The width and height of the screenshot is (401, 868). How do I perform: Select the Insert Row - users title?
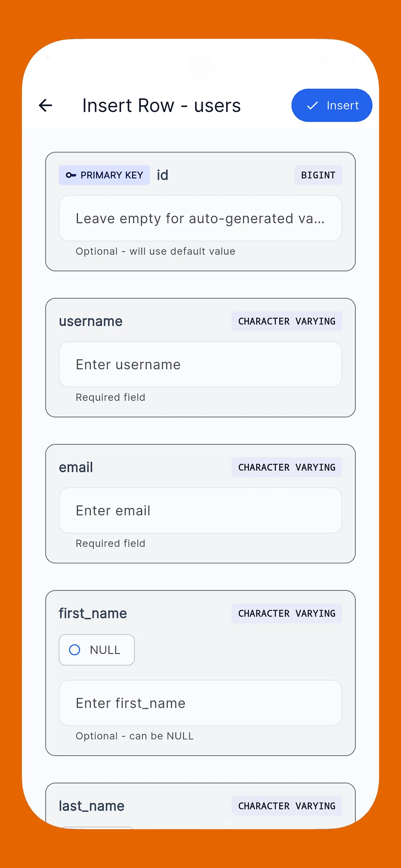point(161,106)
